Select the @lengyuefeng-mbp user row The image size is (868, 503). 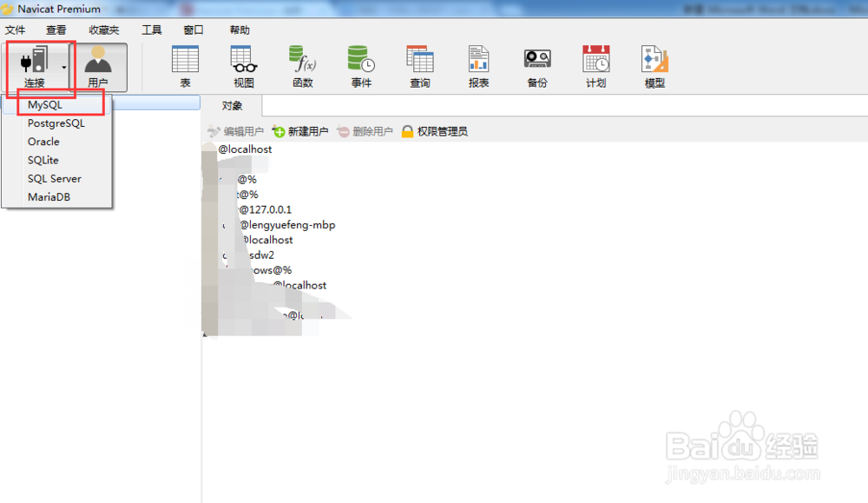tap(288, 225)
